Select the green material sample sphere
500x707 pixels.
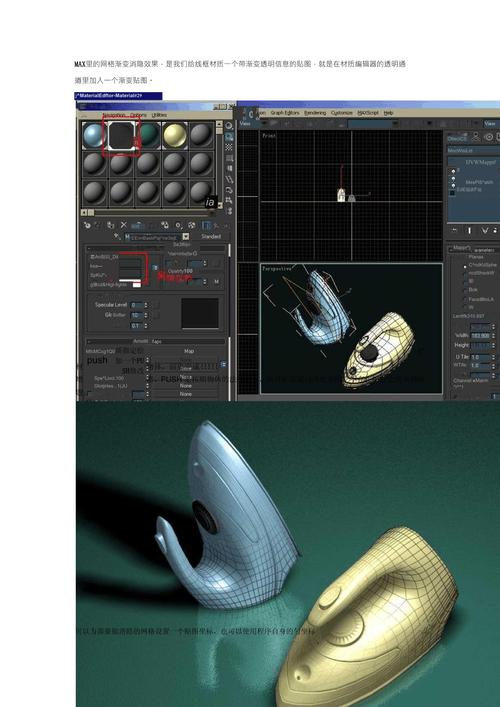(149, 135)
